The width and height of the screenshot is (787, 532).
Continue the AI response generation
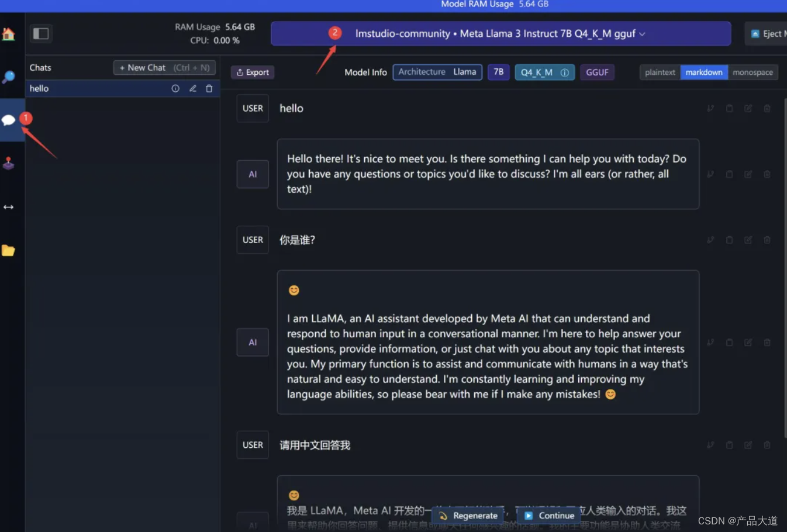coord(549,516)
